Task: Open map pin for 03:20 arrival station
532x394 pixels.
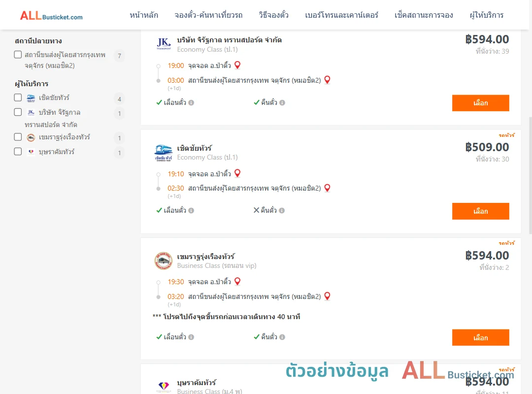Action: (328, 296)
